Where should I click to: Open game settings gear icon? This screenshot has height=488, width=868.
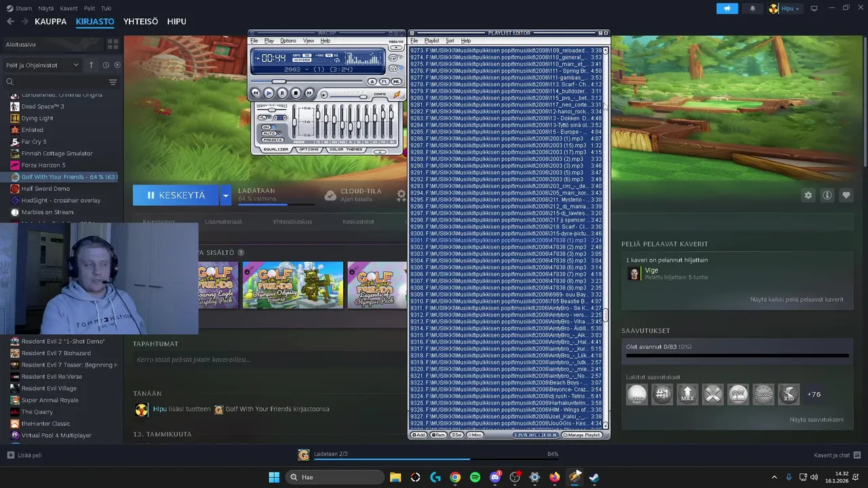coord(808,195)
